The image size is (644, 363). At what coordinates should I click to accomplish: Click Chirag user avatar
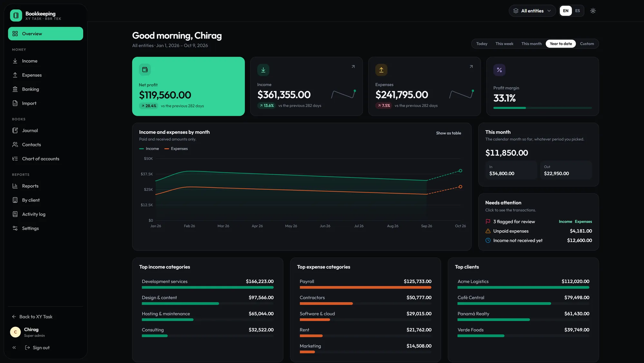(x=15, y=332)
